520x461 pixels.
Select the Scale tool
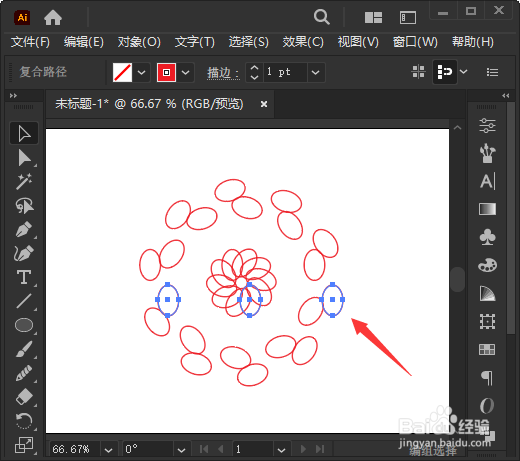[24, 445]
